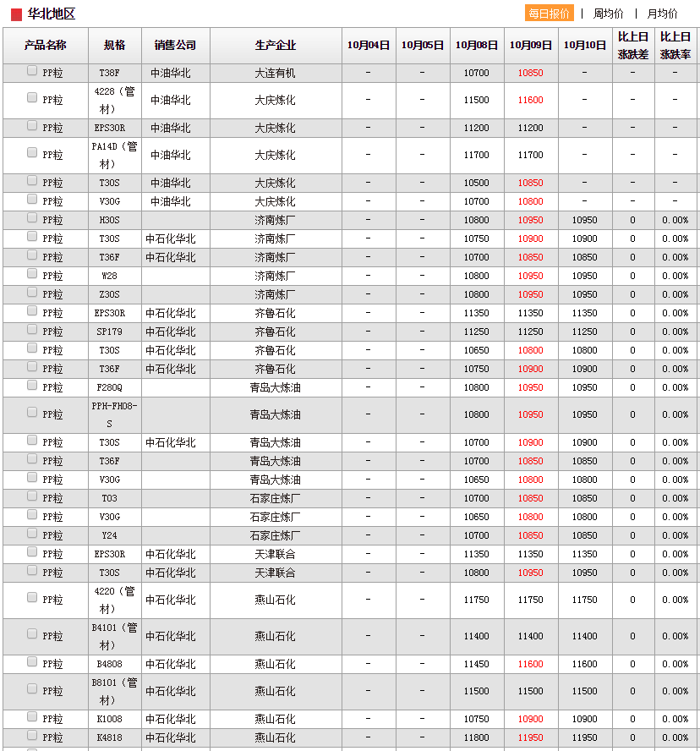Switch to the 每日报价 tab

(x=550, y=14)
